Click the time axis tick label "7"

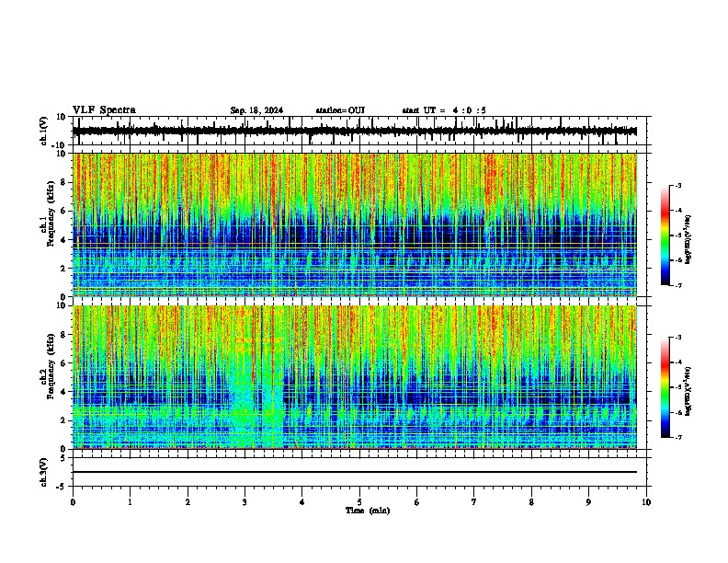pyautogui.click(x=474, y=502)
